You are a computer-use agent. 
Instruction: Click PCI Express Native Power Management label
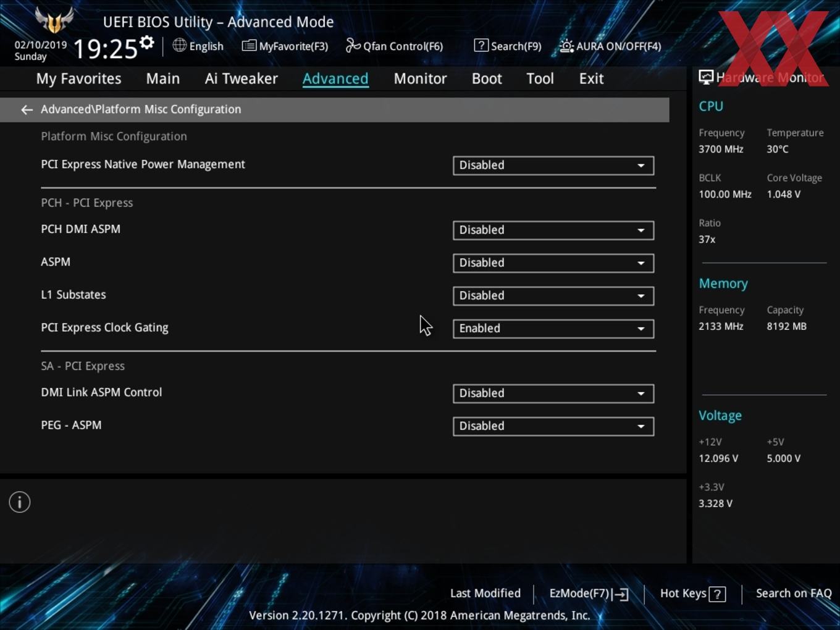point(143,164)
